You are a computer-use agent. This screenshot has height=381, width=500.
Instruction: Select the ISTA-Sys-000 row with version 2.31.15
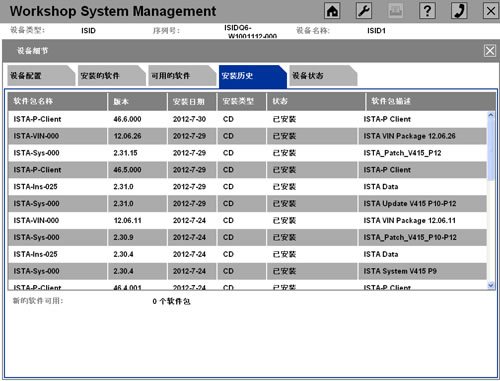tap(247, 153)
